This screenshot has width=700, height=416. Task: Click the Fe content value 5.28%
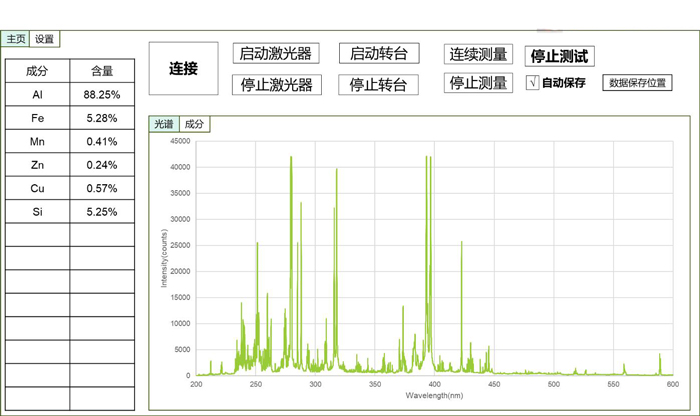[101, 118]
